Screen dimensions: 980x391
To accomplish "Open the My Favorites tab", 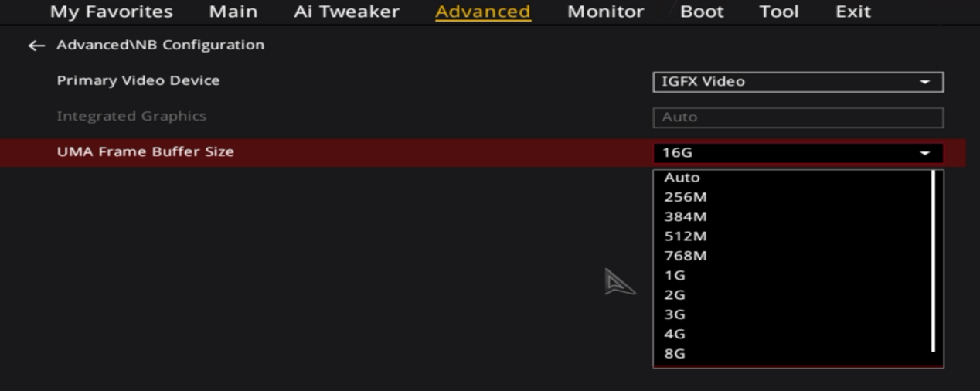I will click(x=111, y=12).
